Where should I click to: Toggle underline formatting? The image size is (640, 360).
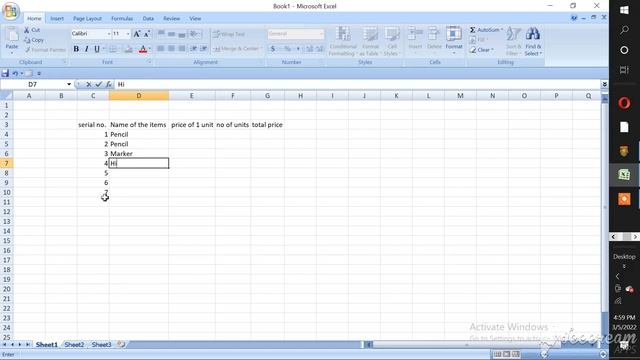pyautogui.click(x=97, y=49)
